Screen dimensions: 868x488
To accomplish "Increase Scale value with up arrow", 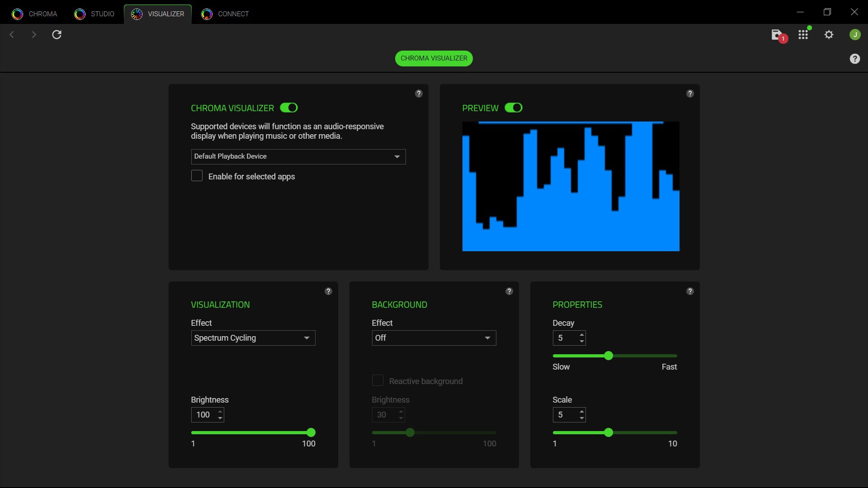I will click(x=581, y=412).
